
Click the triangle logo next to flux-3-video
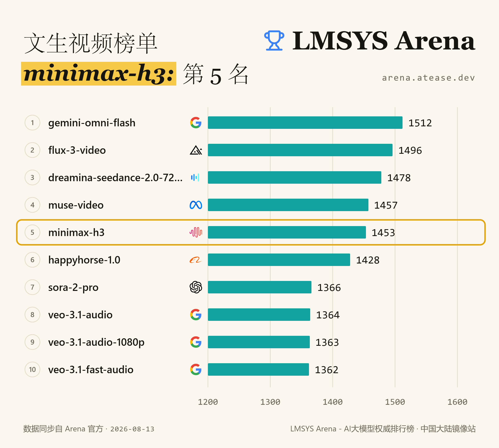196,150
